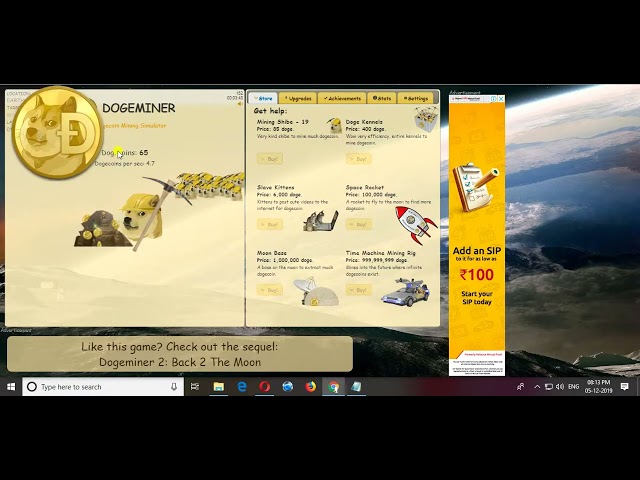640x480 pixels.
Task: Select the Stats tab
Action: pyautogui.click(x=381, y=98)
